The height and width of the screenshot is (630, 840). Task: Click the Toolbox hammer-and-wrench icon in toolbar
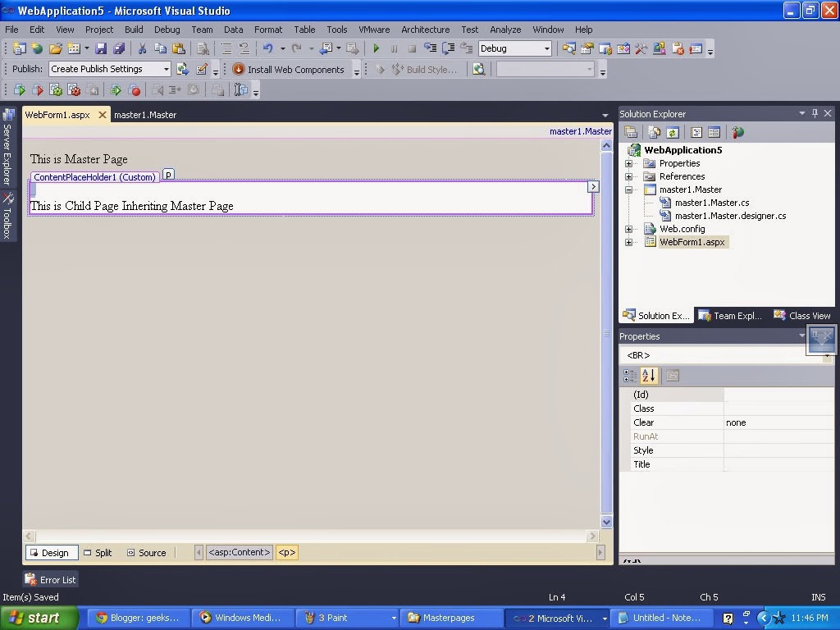coord(641,48)
